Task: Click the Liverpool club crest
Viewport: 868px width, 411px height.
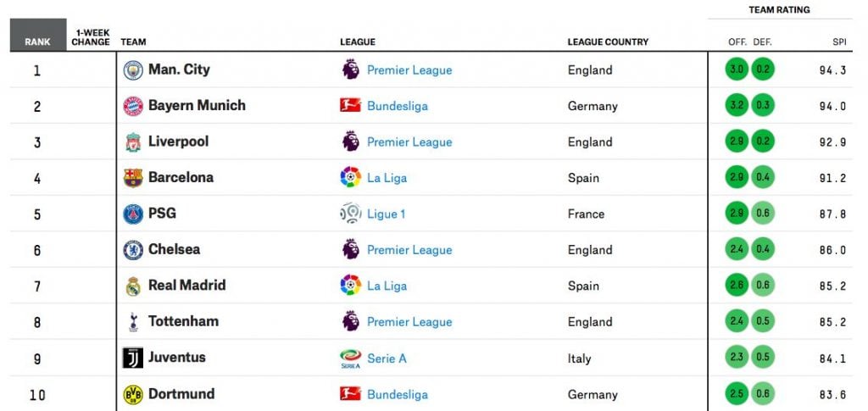Action: 133,142
